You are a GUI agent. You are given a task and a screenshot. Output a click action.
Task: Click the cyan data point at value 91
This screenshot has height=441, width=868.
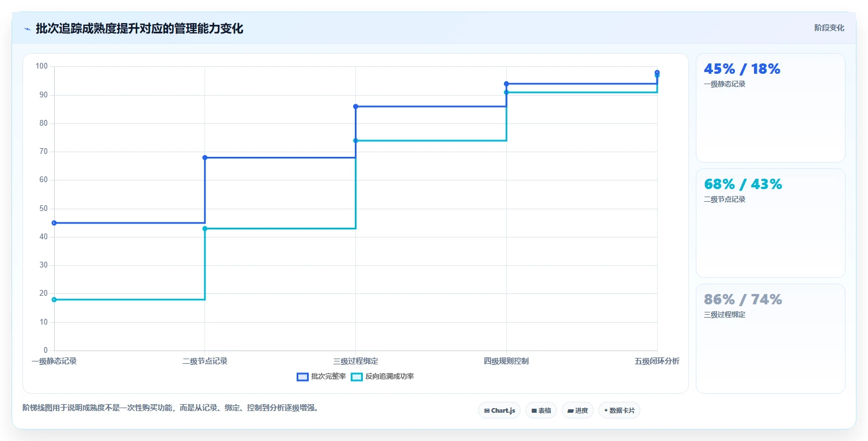(506, 92)
